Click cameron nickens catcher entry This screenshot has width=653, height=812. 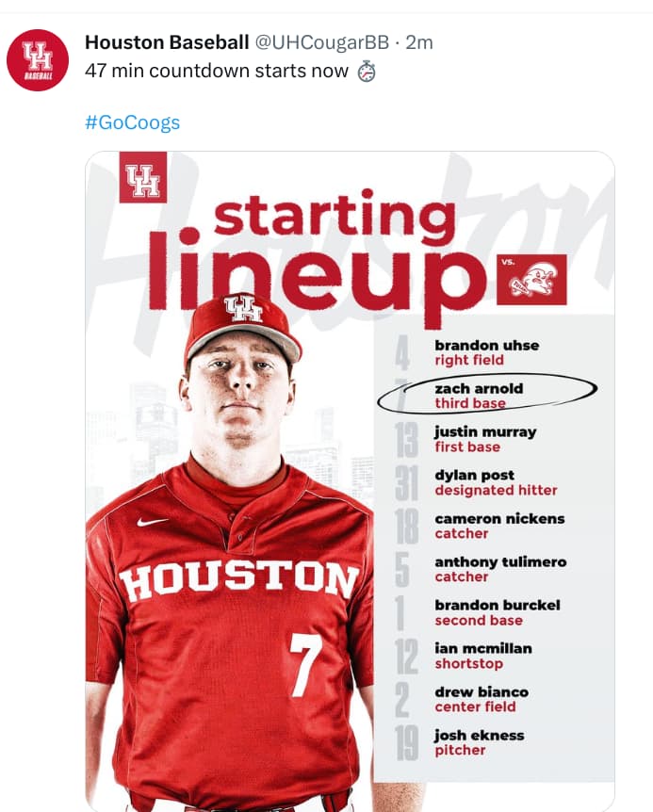(x=499, y=526)
